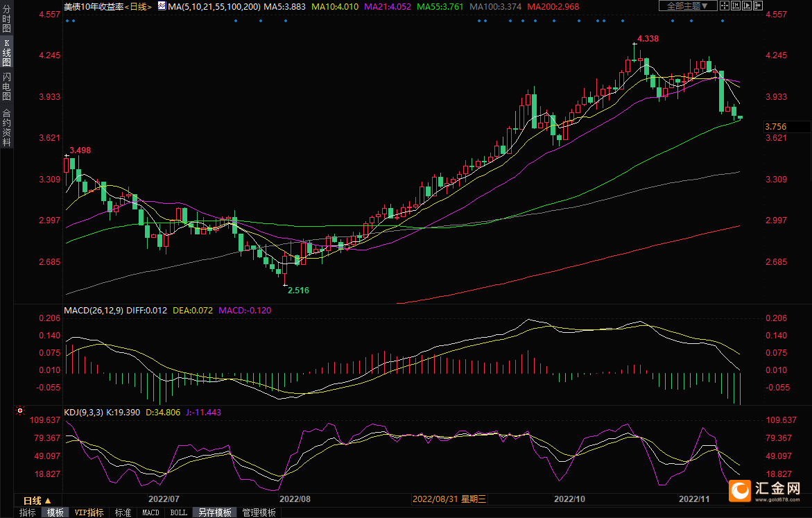The width and height of the screenshot is (812, 518).
Task: Click the 另存模板 button
Action: 215,512
